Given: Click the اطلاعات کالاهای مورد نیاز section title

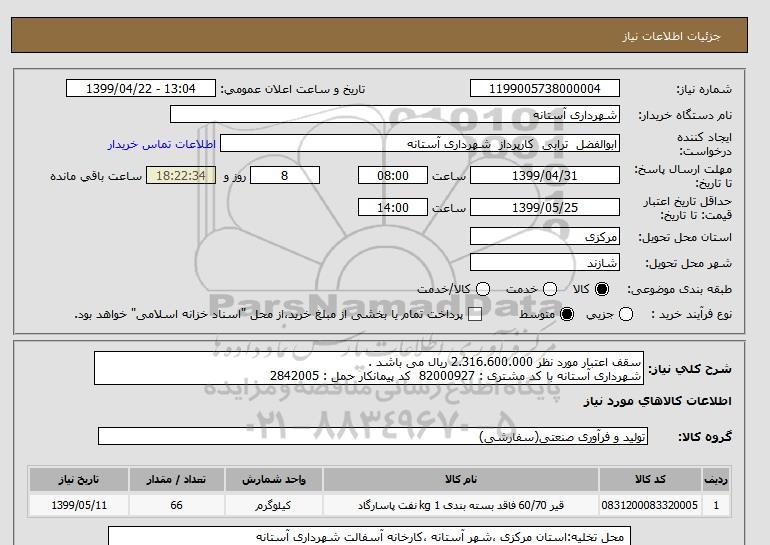Looking at the screenshot, I should (x=657, y=401).
